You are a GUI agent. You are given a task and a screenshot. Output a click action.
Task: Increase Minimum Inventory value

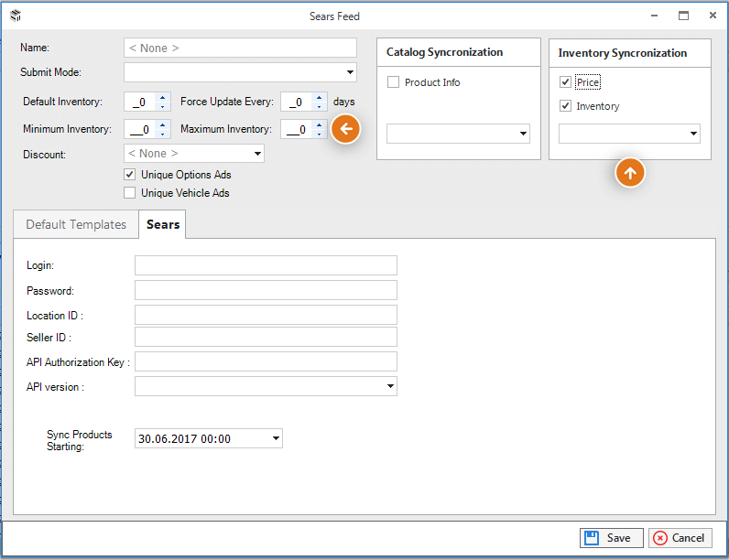pyautogui.click(x=162, y=124)
